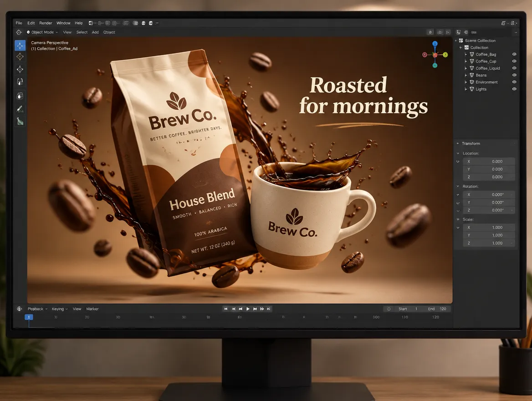Collapse the Location section
Screen dimensions: 532x401
click(x=458, y=154)
